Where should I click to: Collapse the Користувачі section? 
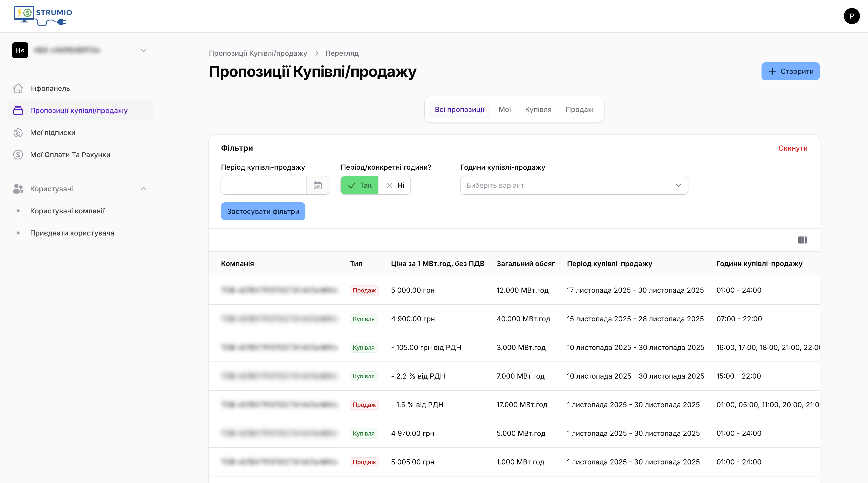(x=144, y=189)
